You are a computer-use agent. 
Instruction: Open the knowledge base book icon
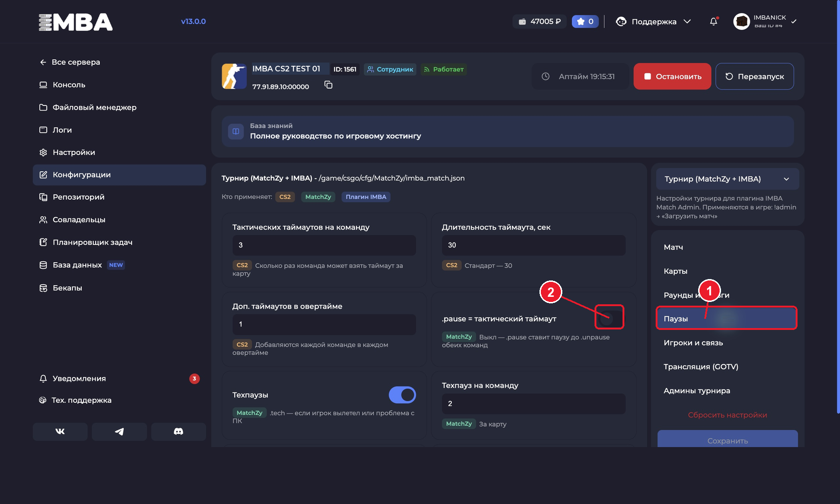[x=236, y=132]
